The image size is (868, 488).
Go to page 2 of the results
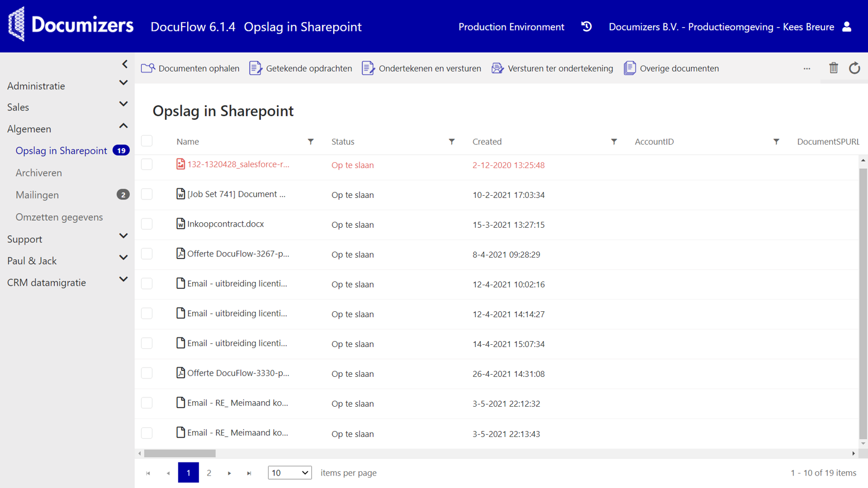(209, 472)
